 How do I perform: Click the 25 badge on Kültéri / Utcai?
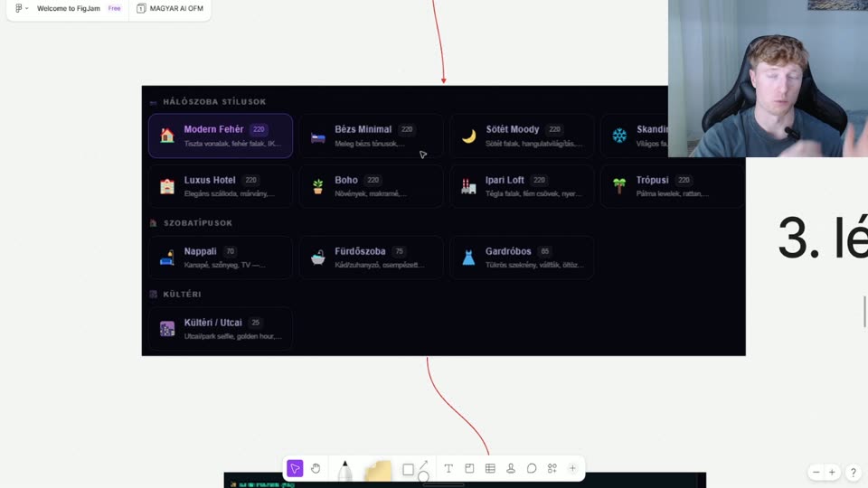point(255,323)
